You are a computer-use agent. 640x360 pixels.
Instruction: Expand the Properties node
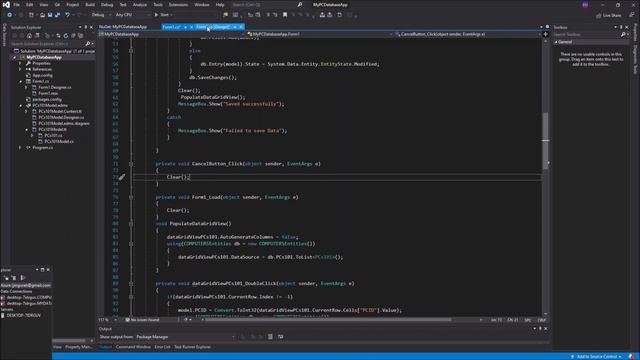20,63
